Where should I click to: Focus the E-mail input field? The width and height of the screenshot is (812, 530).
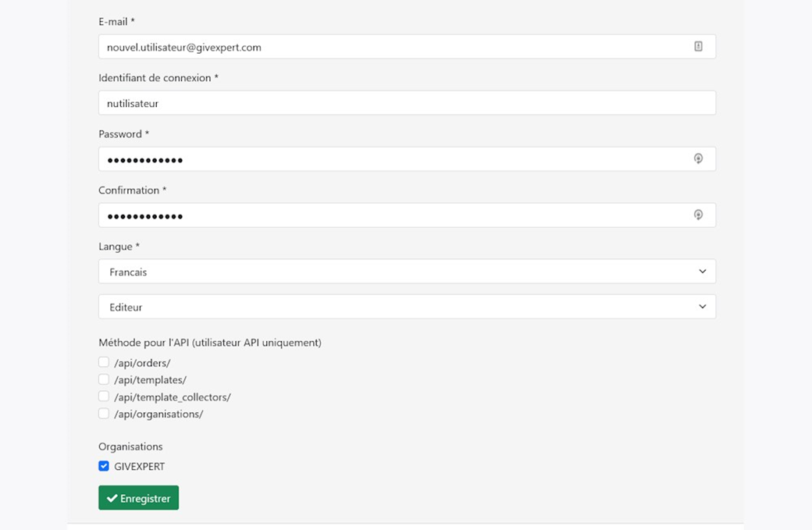pyautogui.click(x=407, y=47)
